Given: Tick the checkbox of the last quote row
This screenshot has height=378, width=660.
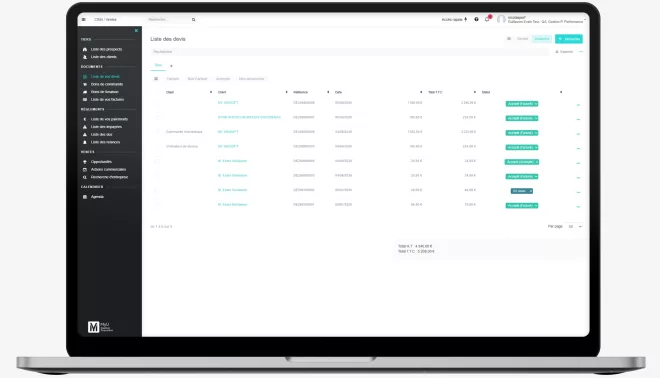Looking at the screenshot, I should pos(157,205).
